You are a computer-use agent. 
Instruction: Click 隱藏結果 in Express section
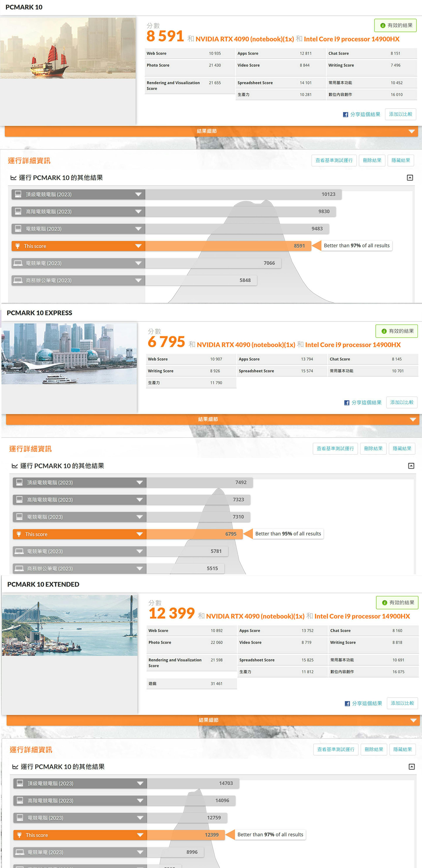(402, 448)
